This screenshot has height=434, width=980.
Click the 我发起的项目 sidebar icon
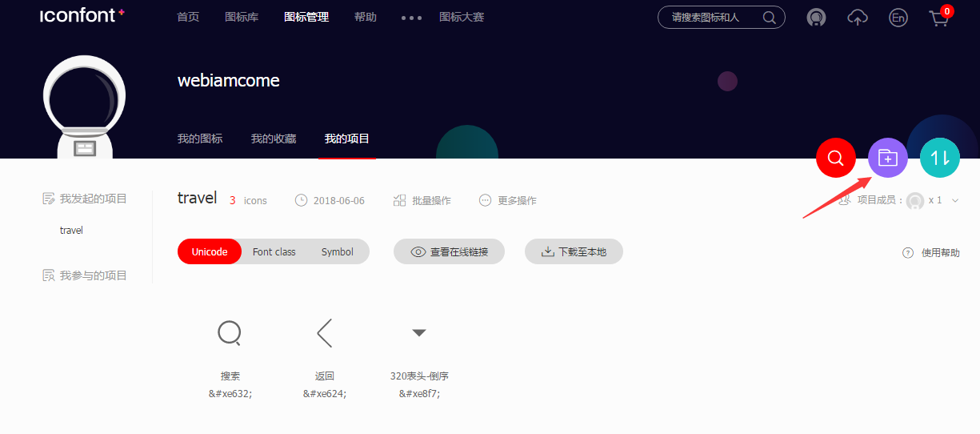pos(48,198)
